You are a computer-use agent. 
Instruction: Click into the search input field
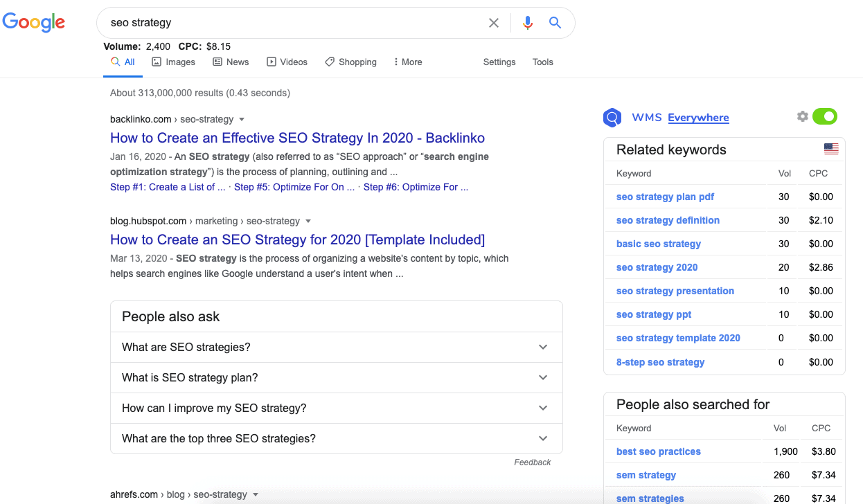[x=291, y=23]
